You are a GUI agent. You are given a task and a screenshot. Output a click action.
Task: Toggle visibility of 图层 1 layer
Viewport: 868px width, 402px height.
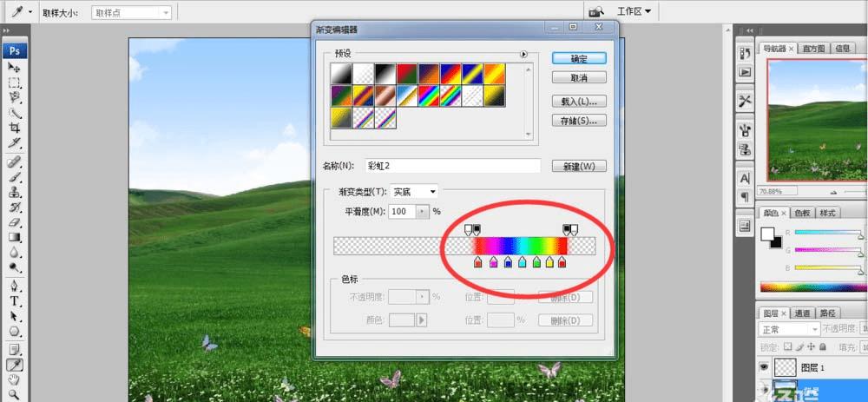pos(765,366)
